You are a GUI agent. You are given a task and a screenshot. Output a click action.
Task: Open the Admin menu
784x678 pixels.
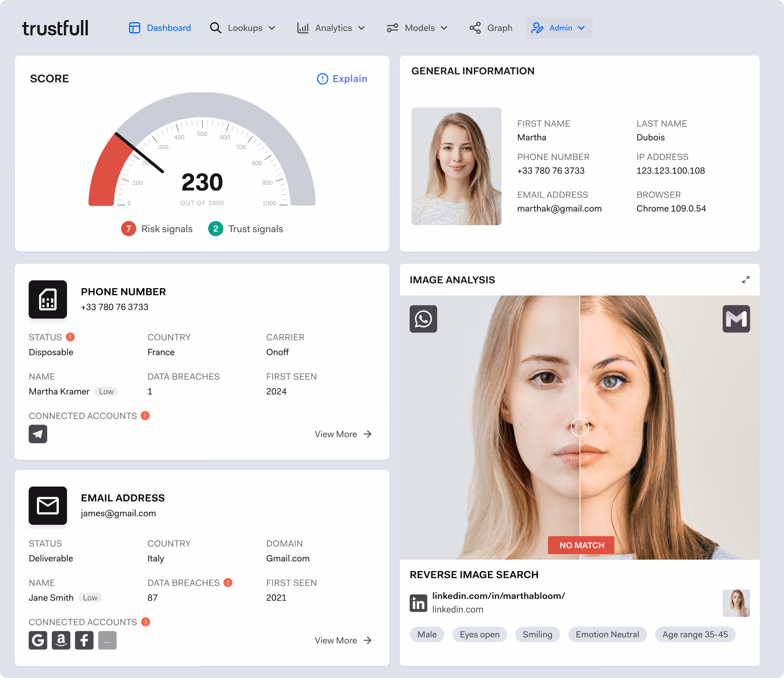click(x=559, y=28)
